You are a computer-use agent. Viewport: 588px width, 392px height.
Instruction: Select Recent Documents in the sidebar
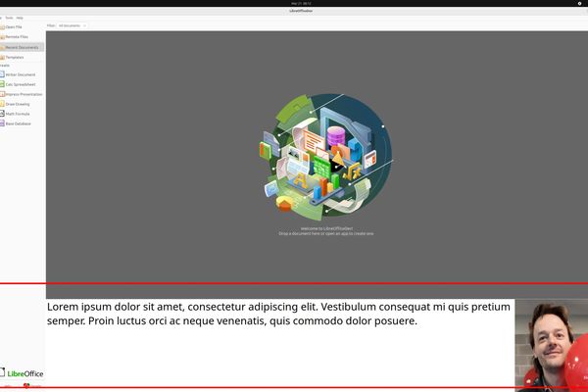pos(20,47)
